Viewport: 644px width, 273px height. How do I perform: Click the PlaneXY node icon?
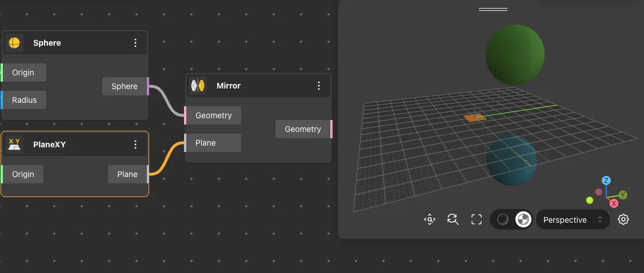(x=14, y=144)
